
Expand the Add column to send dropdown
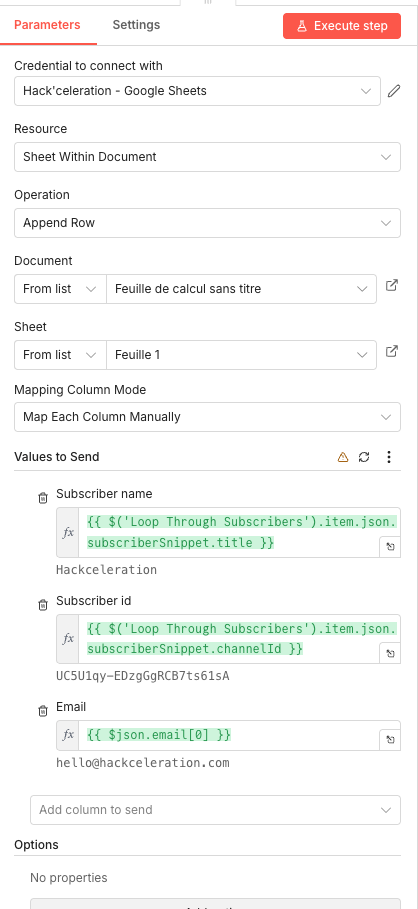[215, 810]
